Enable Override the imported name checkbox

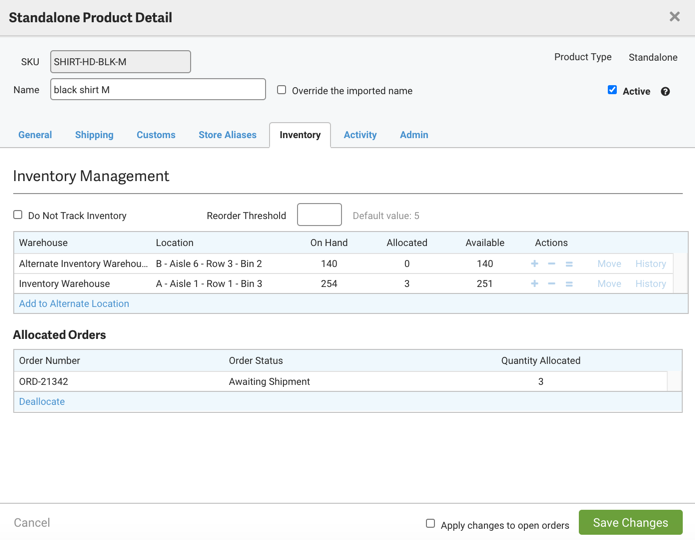[282, 90]
